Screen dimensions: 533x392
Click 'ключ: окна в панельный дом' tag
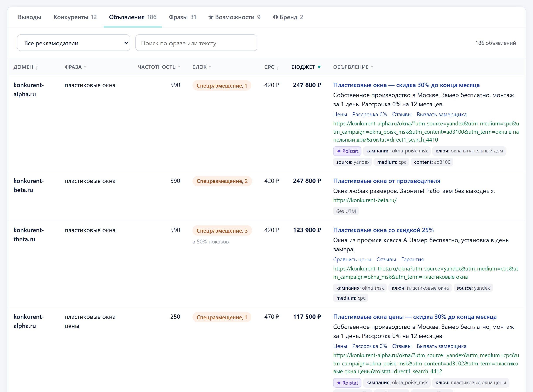(x=469, y=151)
